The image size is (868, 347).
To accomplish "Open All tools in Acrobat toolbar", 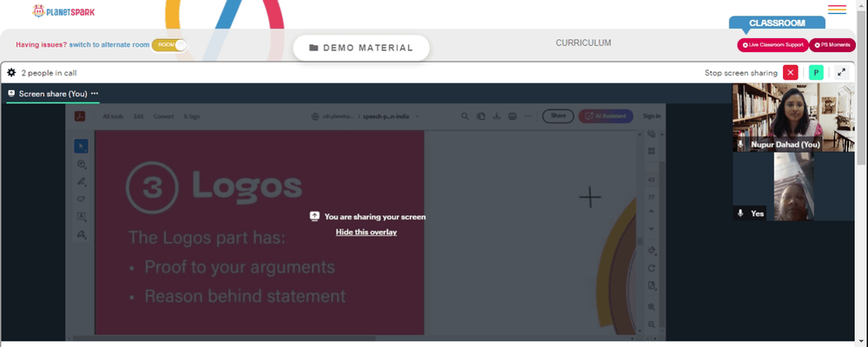I will point(113,116).
